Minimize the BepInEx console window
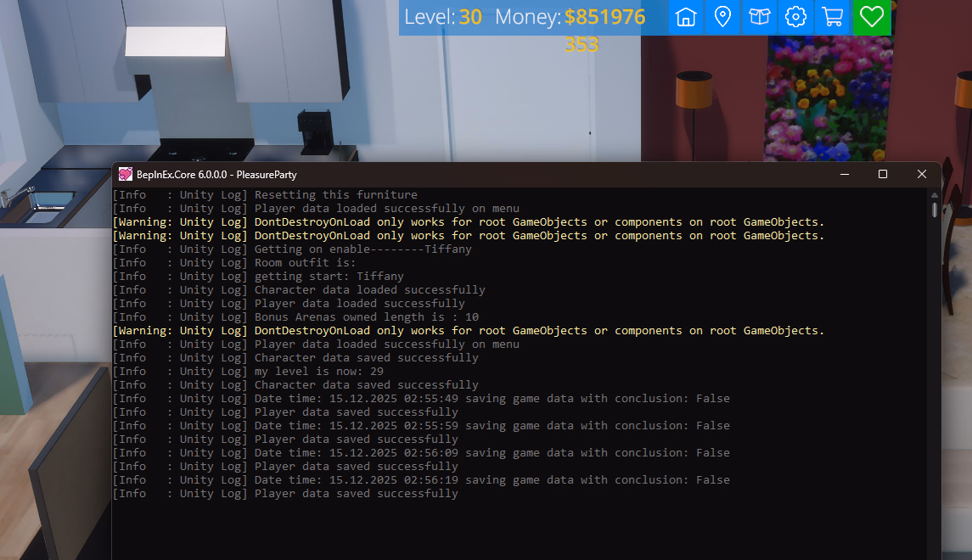The height and width of the screenshot is (560, 972). [844, 174]
